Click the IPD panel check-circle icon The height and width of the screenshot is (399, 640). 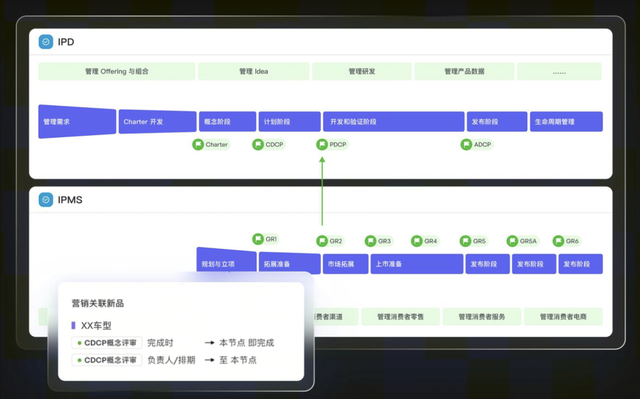coord(46,42)
